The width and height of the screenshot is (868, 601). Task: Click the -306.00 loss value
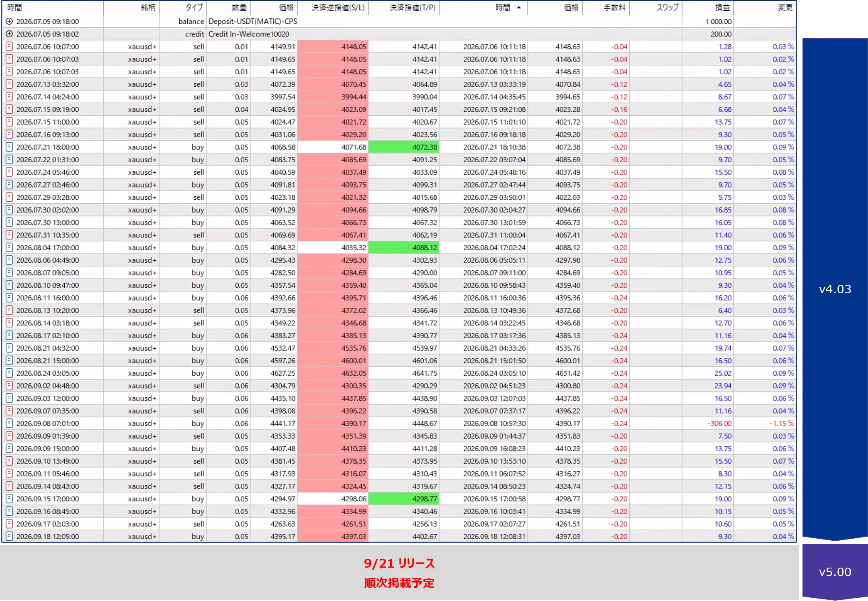coord(720,423)
